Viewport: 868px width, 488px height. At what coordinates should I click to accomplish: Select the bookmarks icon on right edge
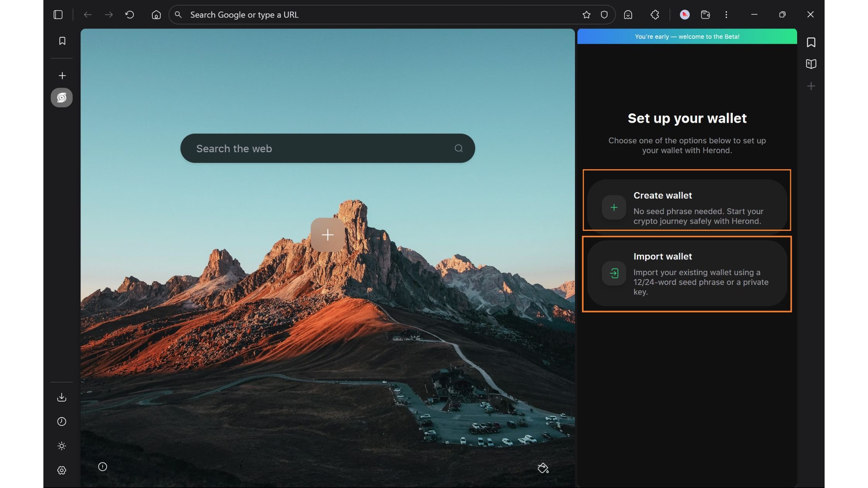(811, 42)
